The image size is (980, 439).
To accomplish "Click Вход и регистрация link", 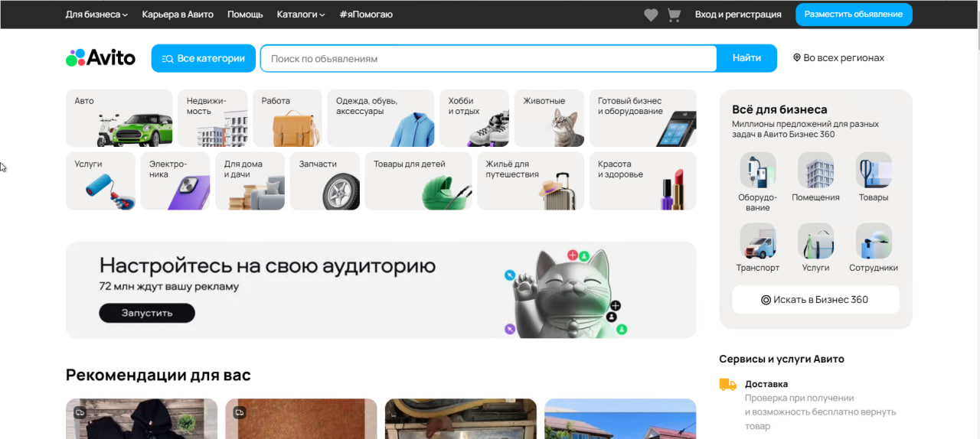I will pos(738,15).
